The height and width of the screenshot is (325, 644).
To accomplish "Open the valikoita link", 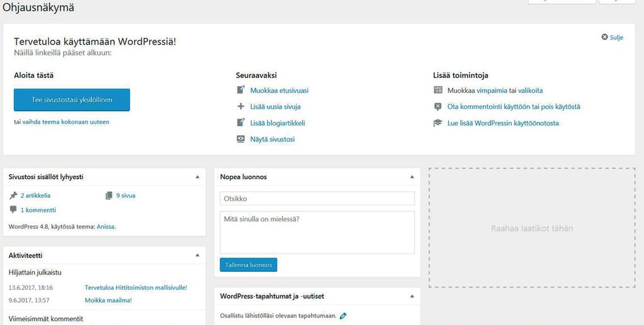I will (530, 91).
